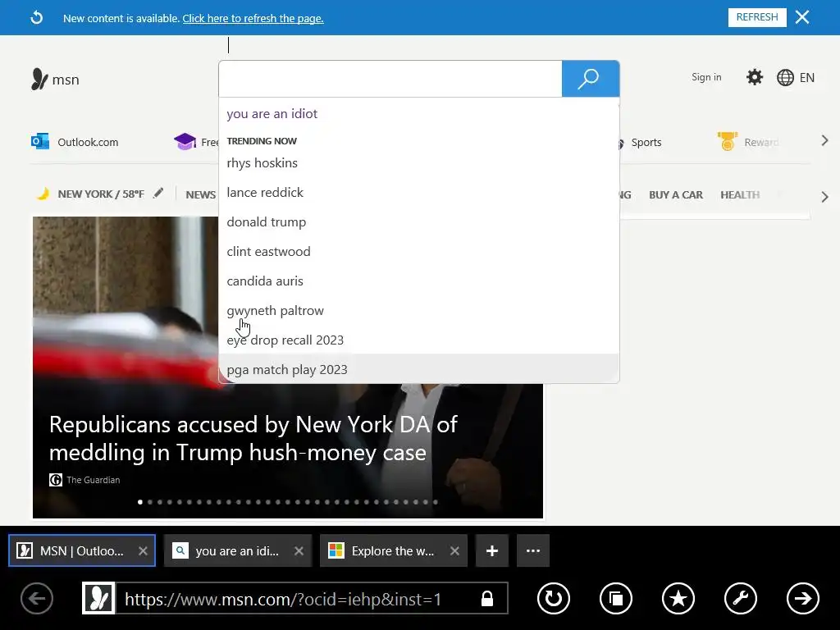Click the 'Click here to refresh the page' link

(253, 18)
